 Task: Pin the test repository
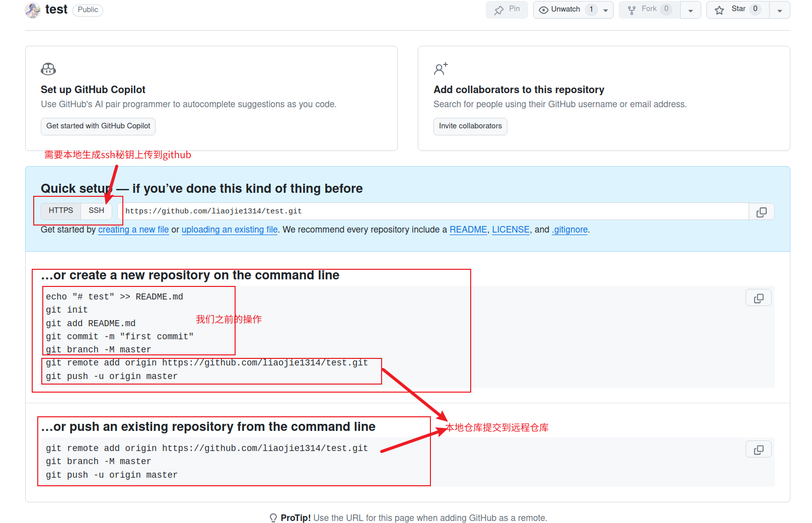[x=507, y=10]
